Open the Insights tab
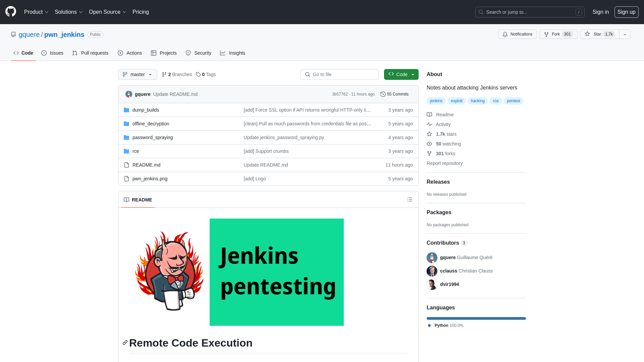 233,53
